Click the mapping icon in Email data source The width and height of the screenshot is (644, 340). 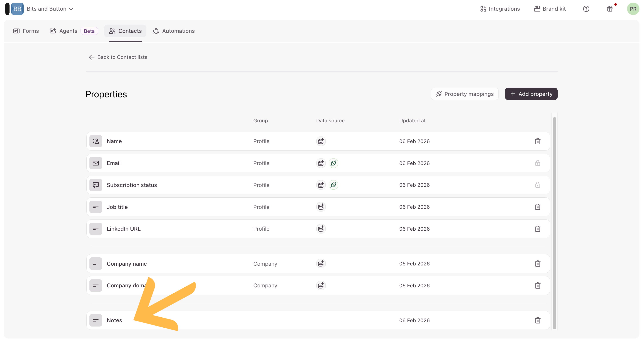(x=333, y=163)
